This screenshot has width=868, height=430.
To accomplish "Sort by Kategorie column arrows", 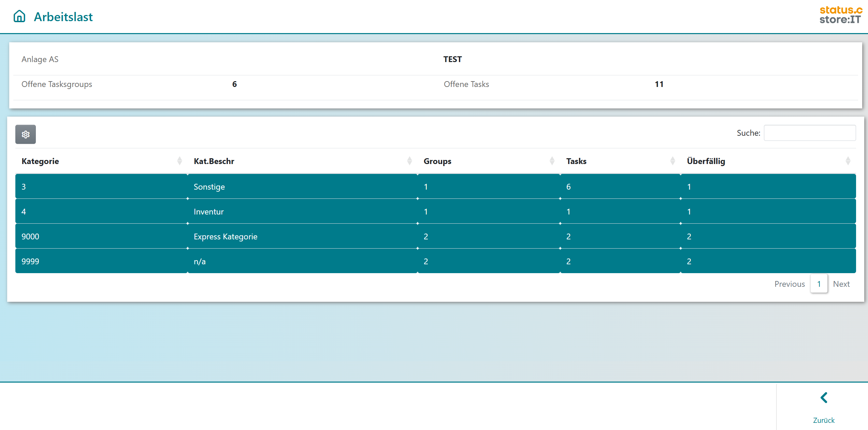I will coord(179,161).
